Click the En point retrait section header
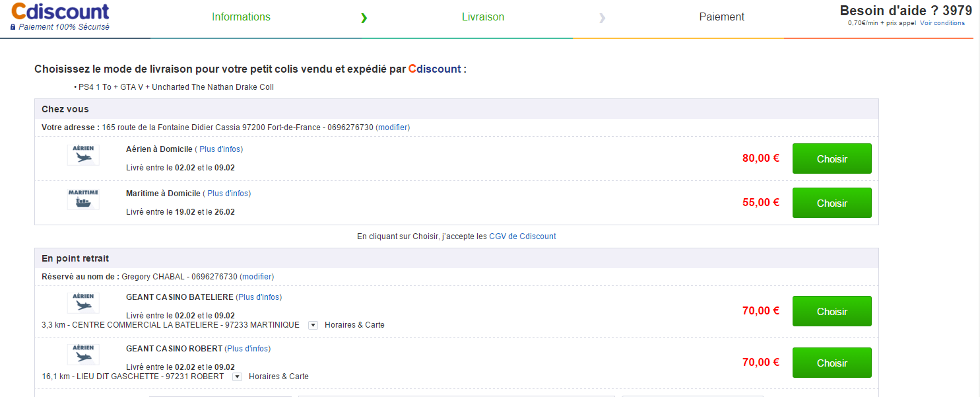Viewport: 980px width, 397px height. coord(457,258)
